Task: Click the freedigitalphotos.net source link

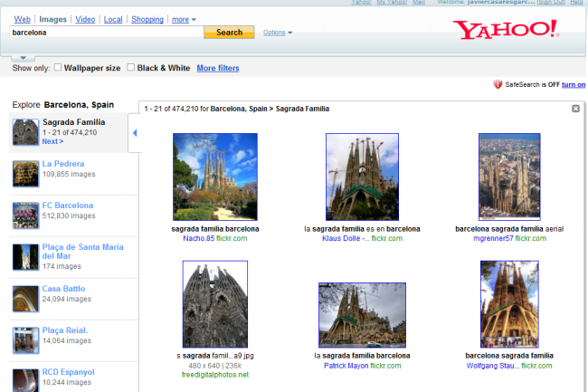Action: click(215, 375)
